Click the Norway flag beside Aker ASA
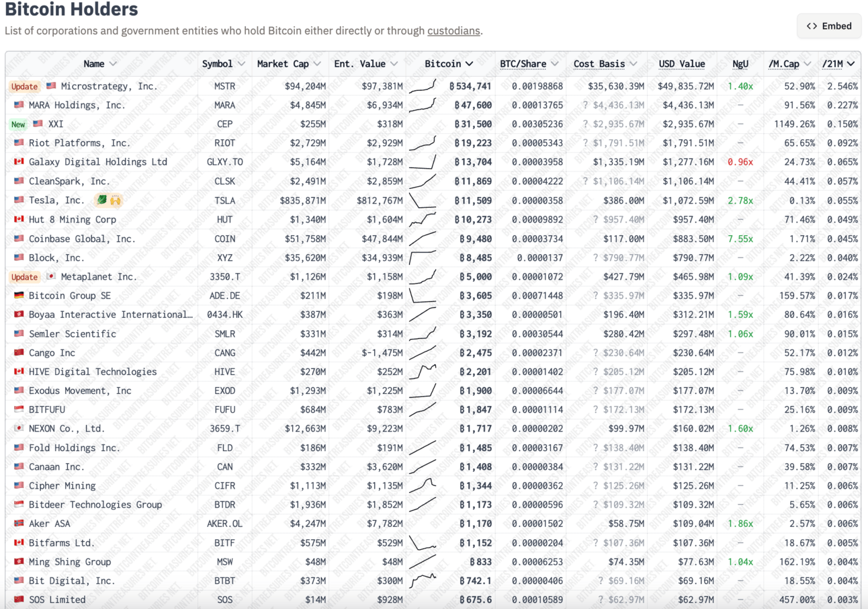This screenshot has width=868, height=609. click(x=19, y=524)
